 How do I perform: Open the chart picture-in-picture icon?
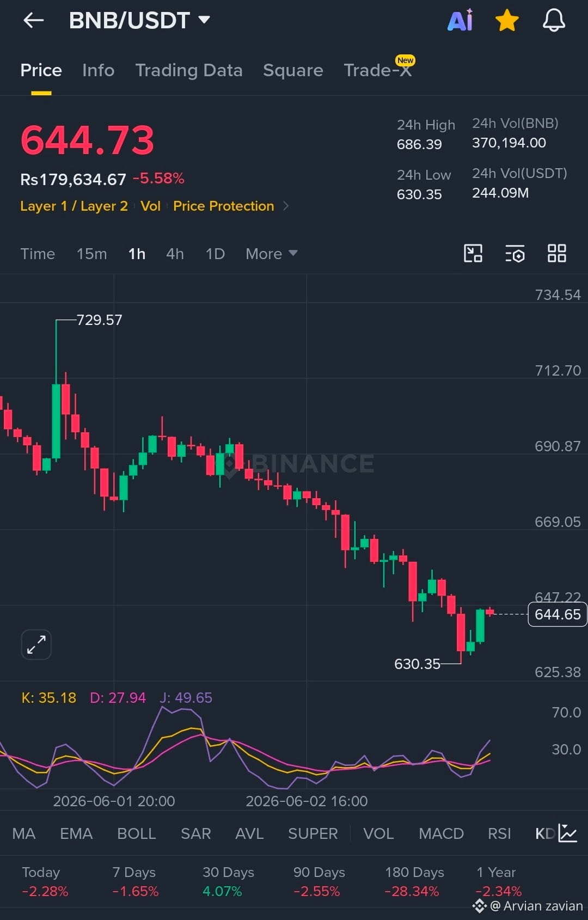click(473, 254)
